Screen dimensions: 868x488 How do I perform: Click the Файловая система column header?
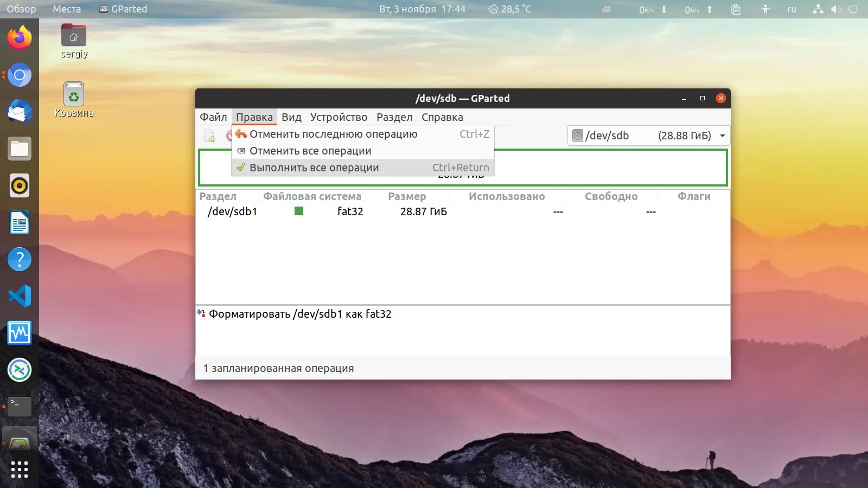(x=312, y=196)
